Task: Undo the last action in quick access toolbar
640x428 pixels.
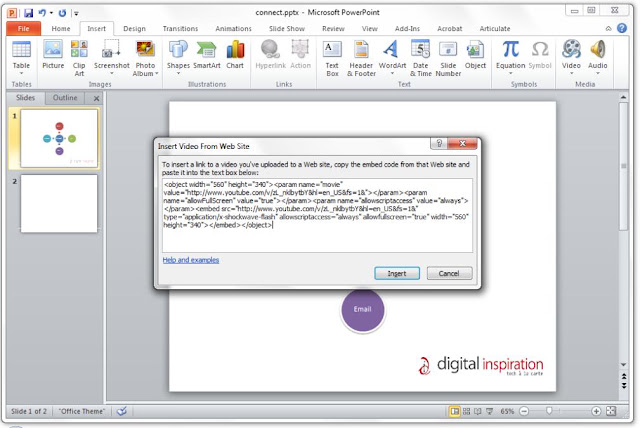Action: [42, 13]
